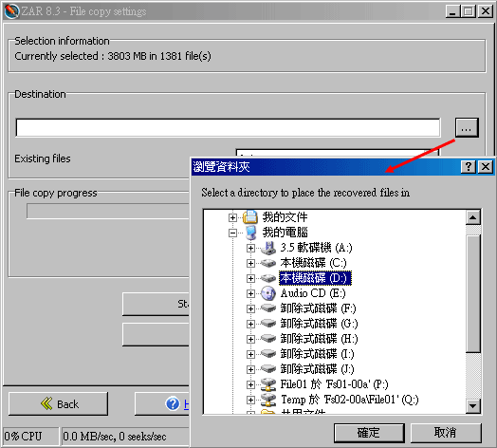The width and height of the screenshot is (497, 448).
Task: Expand the removable disk (H:) node
Action: tap(250, 339)
